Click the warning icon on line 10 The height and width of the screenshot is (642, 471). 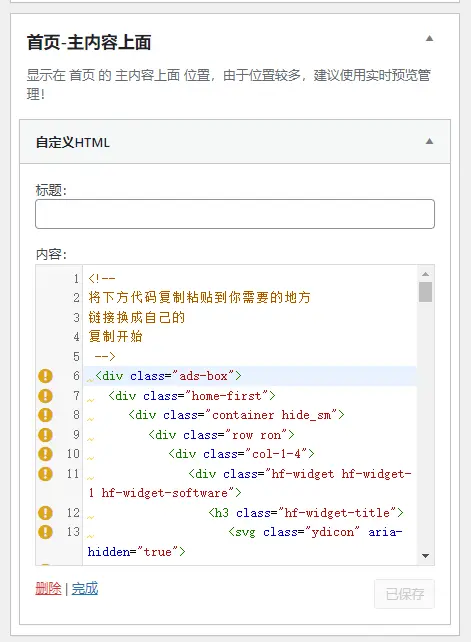tap(45, 454)
